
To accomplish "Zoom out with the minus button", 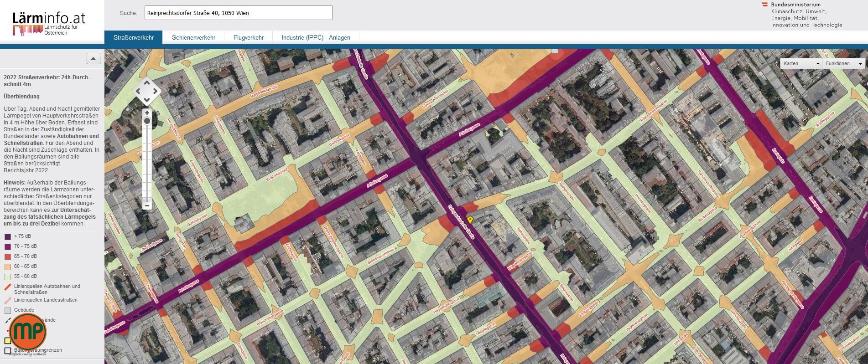I will (147, 205).
